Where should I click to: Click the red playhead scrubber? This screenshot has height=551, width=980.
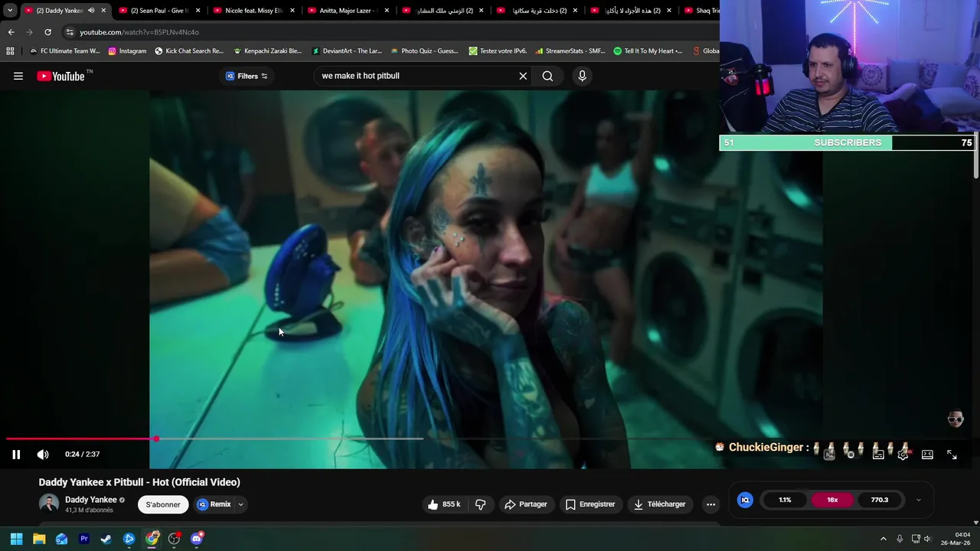click(x=156, y=439)
